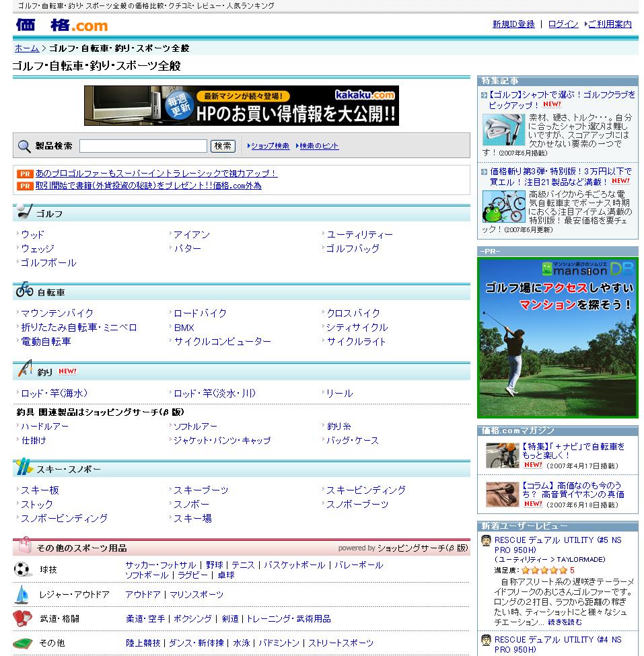This screenshot has width=644, height=656.
Task: Open the golf iron clubs article thumbnail
Action: (503, 129)
